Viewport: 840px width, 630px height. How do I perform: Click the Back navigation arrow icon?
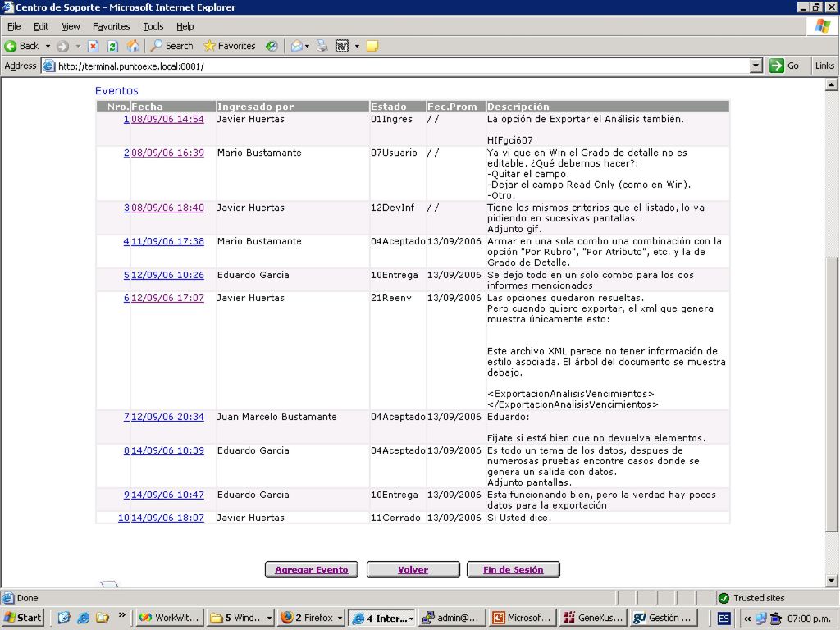click(x=11, y=46)
